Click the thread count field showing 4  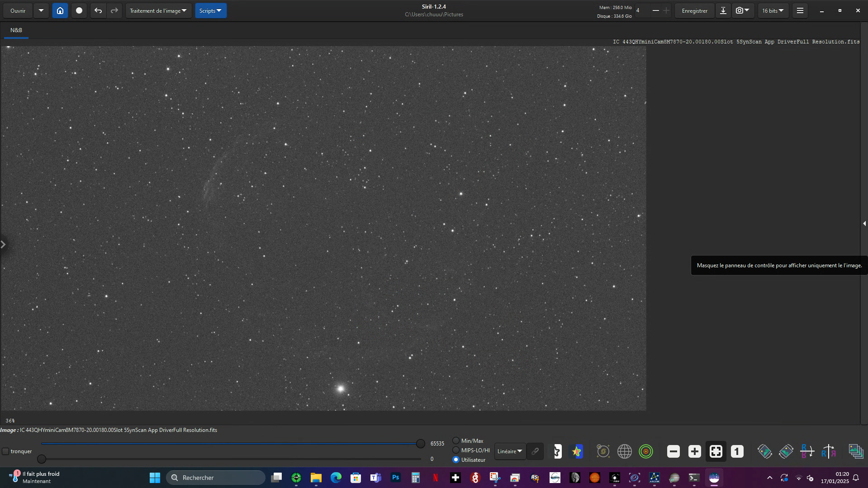pos(642,10)
